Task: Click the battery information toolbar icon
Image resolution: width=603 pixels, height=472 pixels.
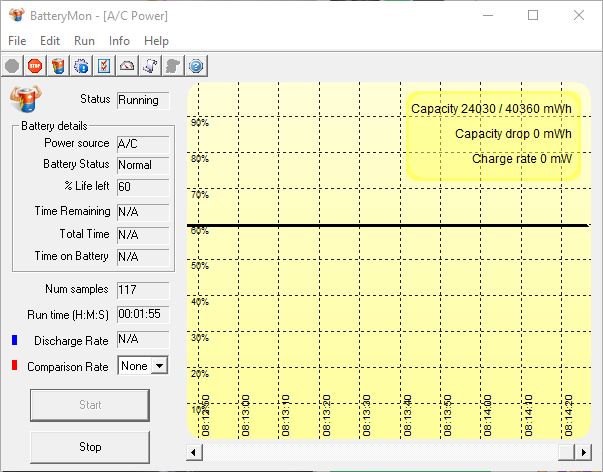Action: 57,66
